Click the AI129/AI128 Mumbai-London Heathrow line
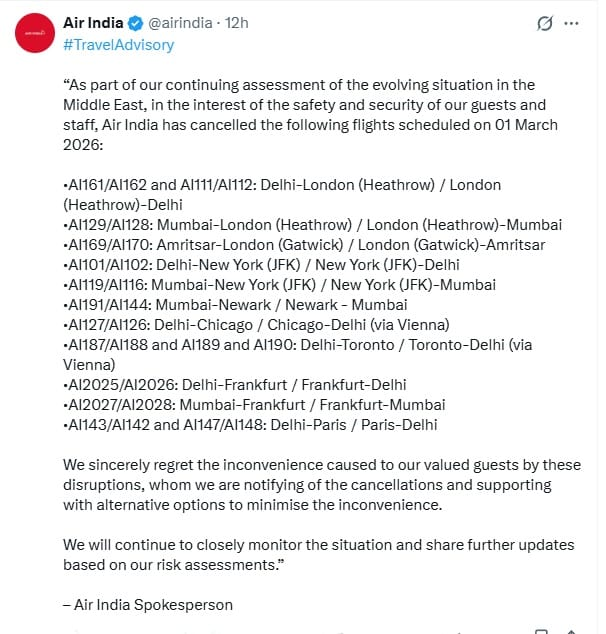 [312, 224]
